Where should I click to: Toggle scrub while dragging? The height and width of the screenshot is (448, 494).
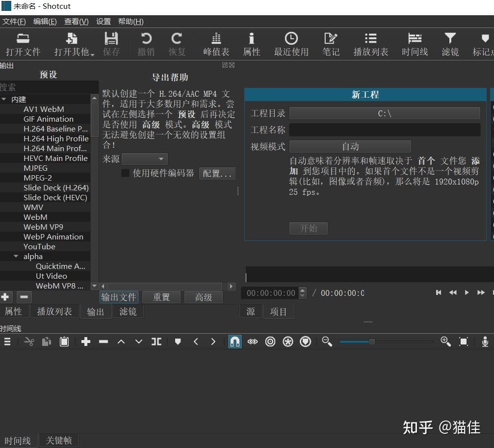[x=252, y=342]
